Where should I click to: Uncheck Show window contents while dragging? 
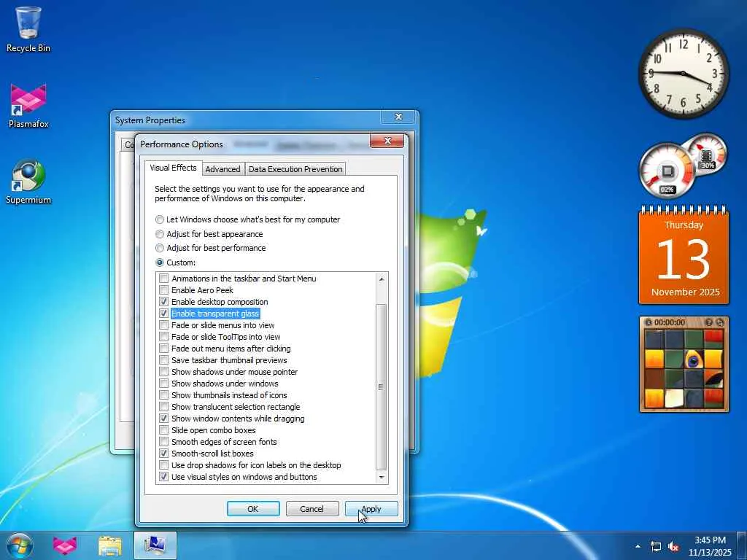pyautogui.click(x=164, y=418)
